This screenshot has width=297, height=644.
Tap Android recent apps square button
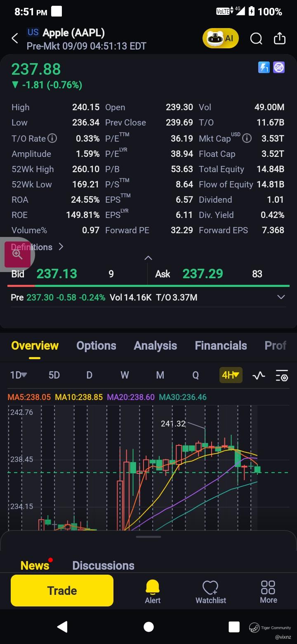pyautogui.click(x=234, y=627)
